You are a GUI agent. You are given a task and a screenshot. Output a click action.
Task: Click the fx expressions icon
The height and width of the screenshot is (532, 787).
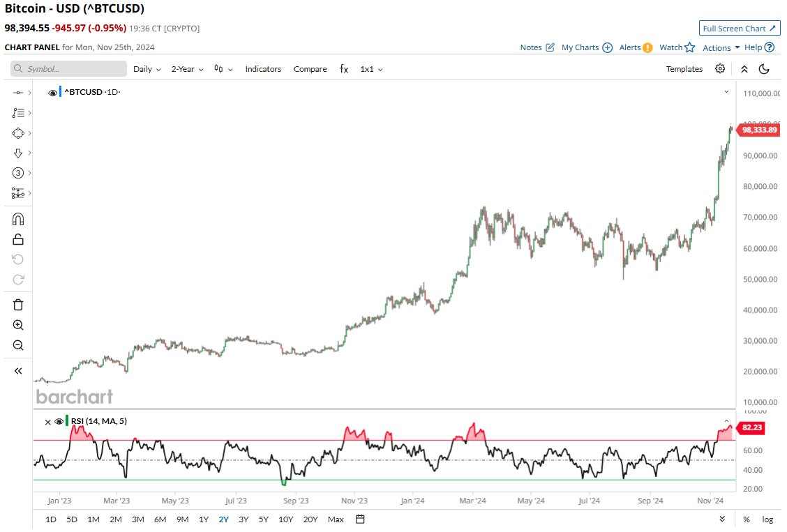(343, 69)
